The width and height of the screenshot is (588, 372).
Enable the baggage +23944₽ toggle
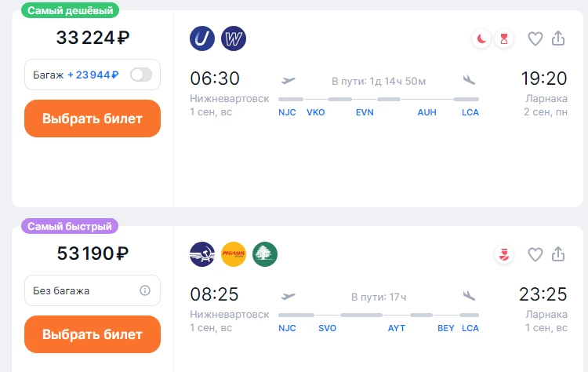pos(141,75)
